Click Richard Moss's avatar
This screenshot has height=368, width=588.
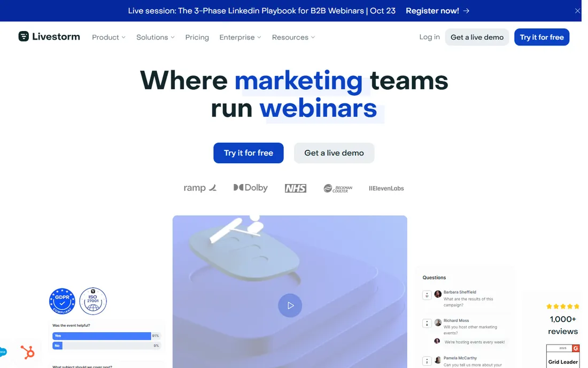click(x=438, y=323)
